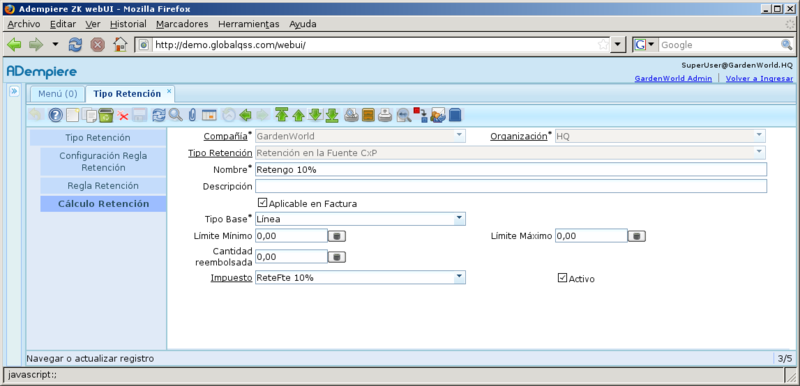The width and height of the screenshot is (800, 386).
Task: Click the Volver a Ingresar link
Action: [759, 79]
